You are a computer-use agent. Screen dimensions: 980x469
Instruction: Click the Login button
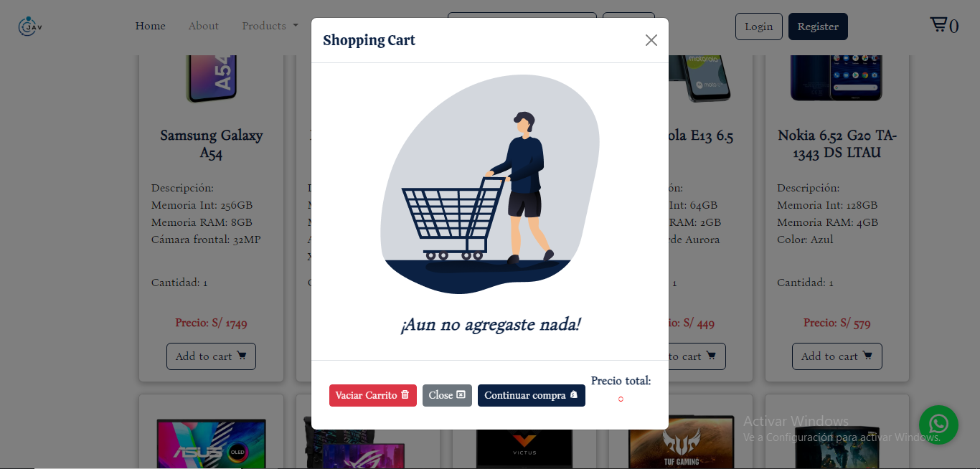pyautogui.click(x=758, y=27)
